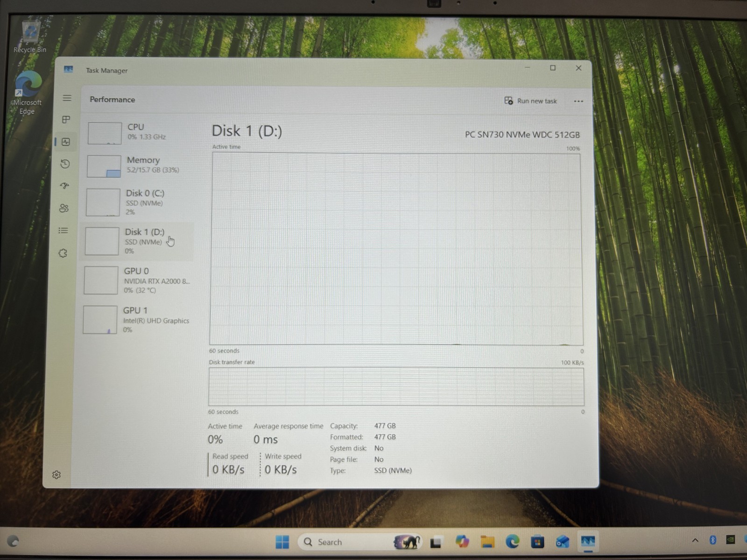Select the Memory performance entry
This screenshot has width=747, height=560.
(x=138, y=166)
